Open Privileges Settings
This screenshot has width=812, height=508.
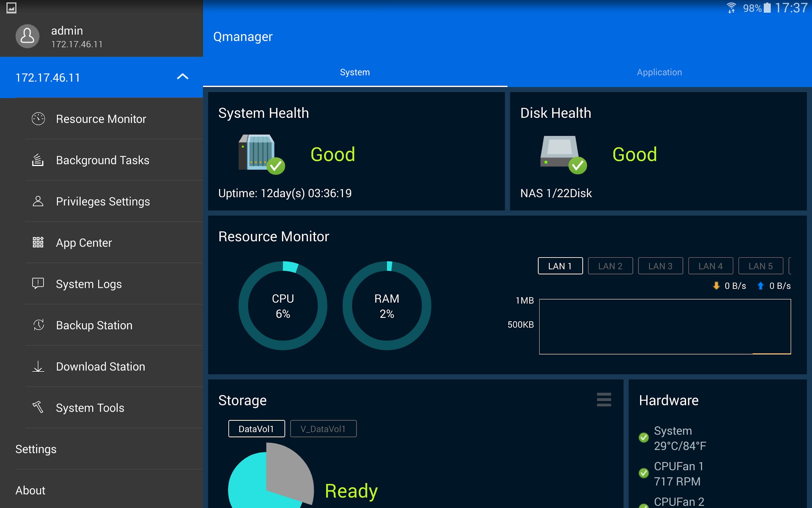click(x=103, y=201)
